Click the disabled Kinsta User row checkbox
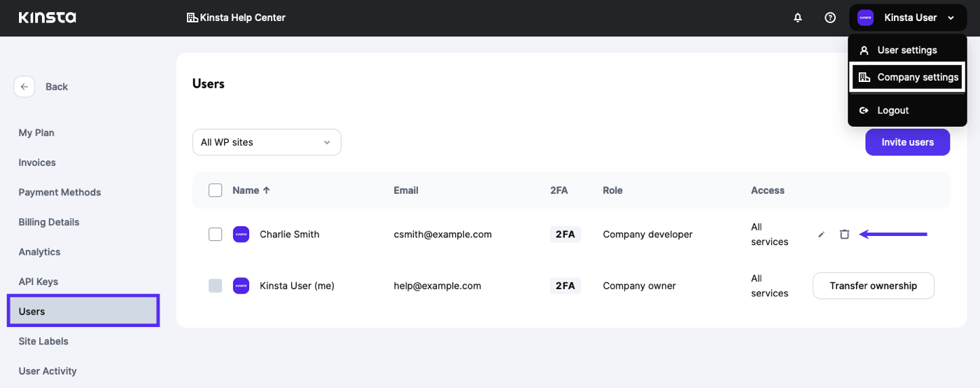The height and width of the screenshot is (388, 980). (x=216, y=286)
